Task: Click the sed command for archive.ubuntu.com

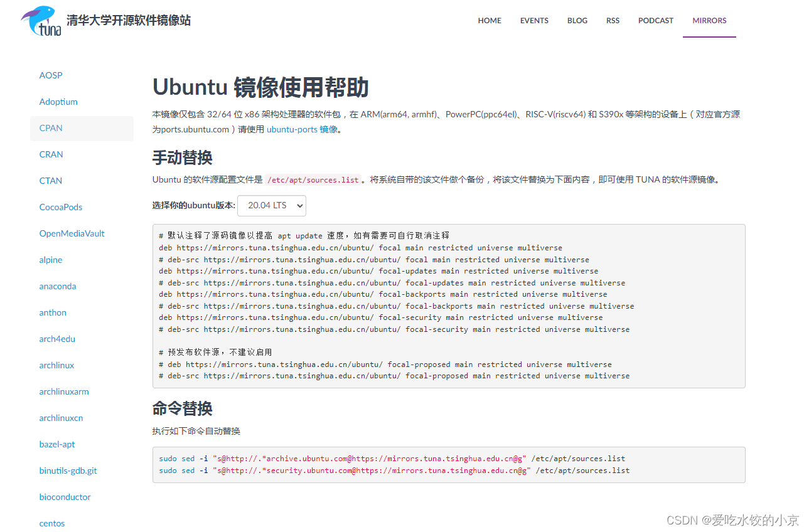Action: coord(392,459)
